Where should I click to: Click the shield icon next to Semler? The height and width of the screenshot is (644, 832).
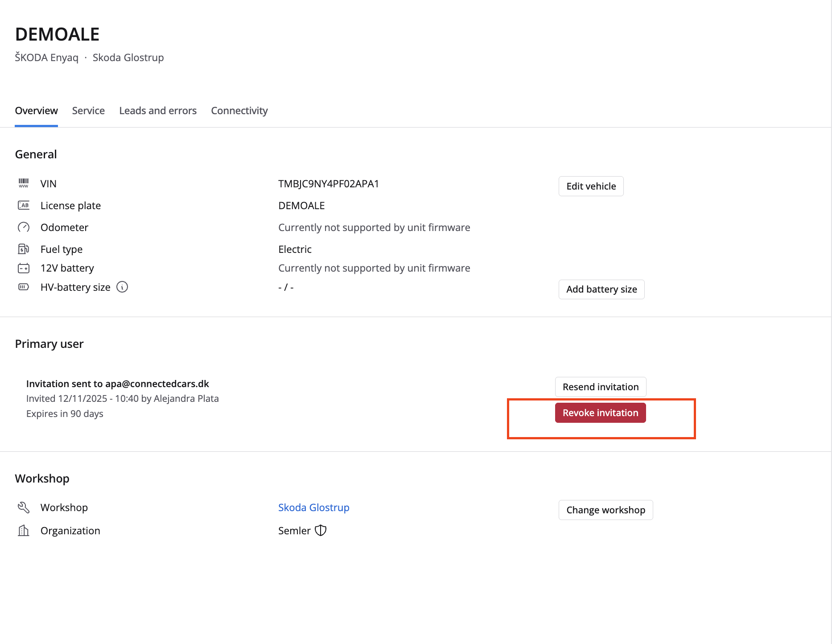320,530
